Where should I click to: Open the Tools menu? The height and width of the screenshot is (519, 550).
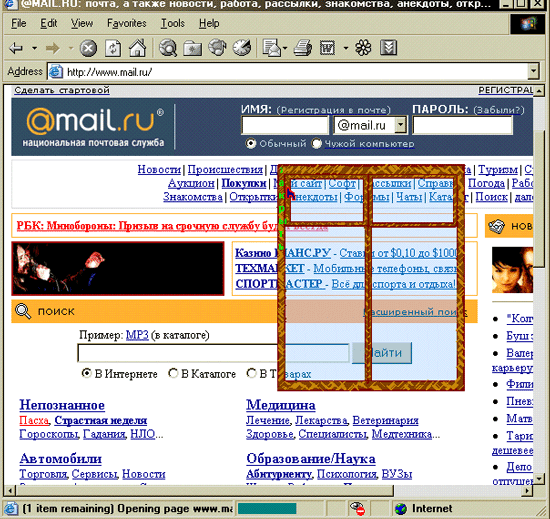pos(173,23)
